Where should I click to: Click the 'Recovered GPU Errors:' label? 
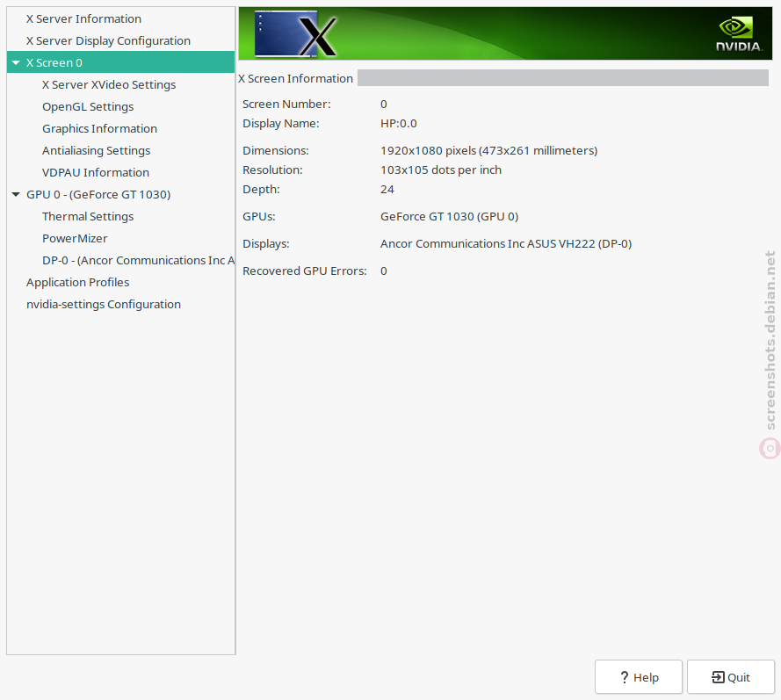(304, 271)
